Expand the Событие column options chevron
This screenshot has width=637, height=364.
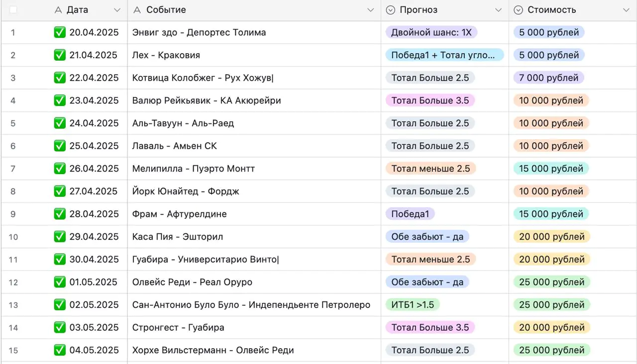pos(370,10)
